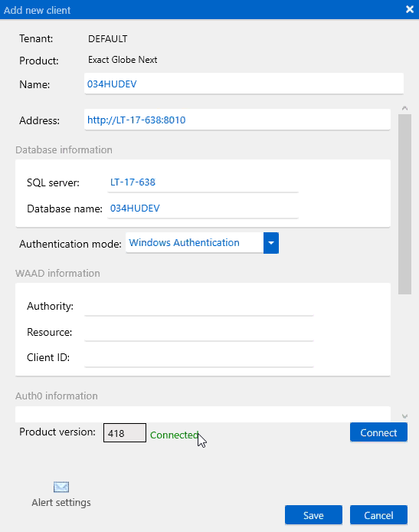Edit the Address URL field

pos(237,120)
